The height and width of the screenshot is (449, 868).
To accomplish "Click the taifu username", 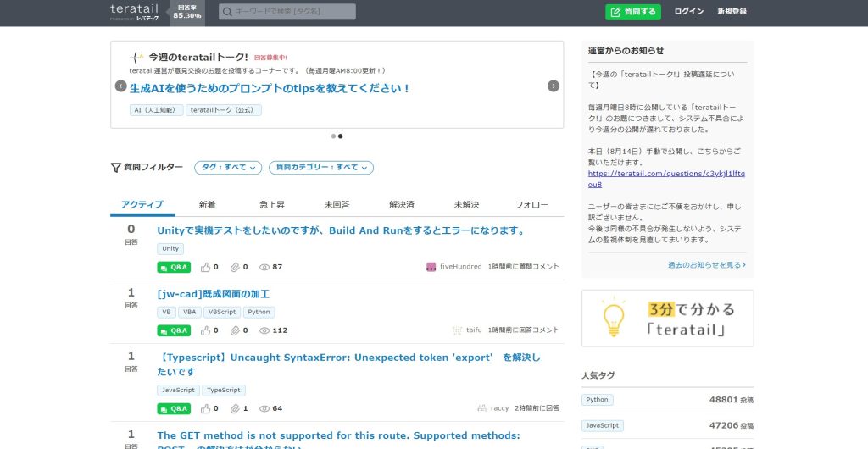I will [474, 330].
